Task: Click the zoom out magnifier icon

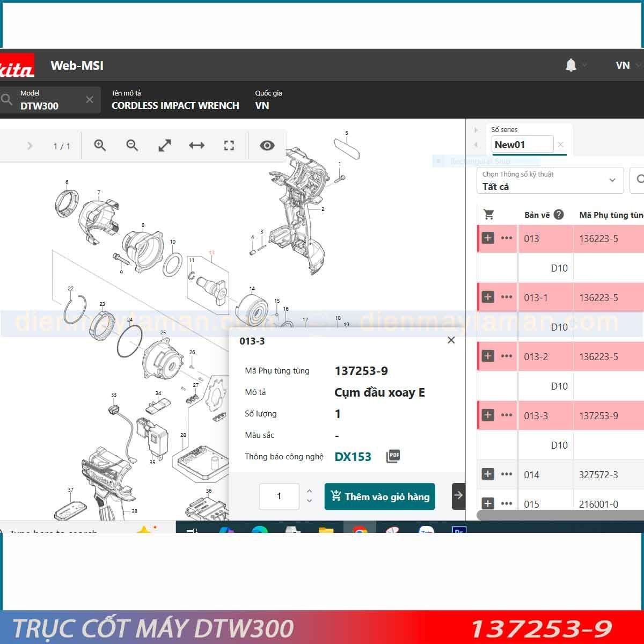Action: 132,145
